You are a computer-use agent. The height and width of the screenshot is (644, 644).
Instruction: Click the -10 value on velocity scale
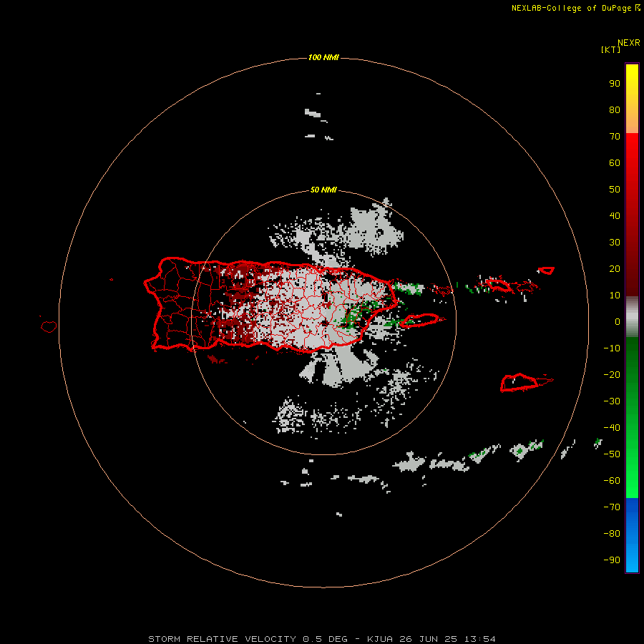[x=612, y=348]
